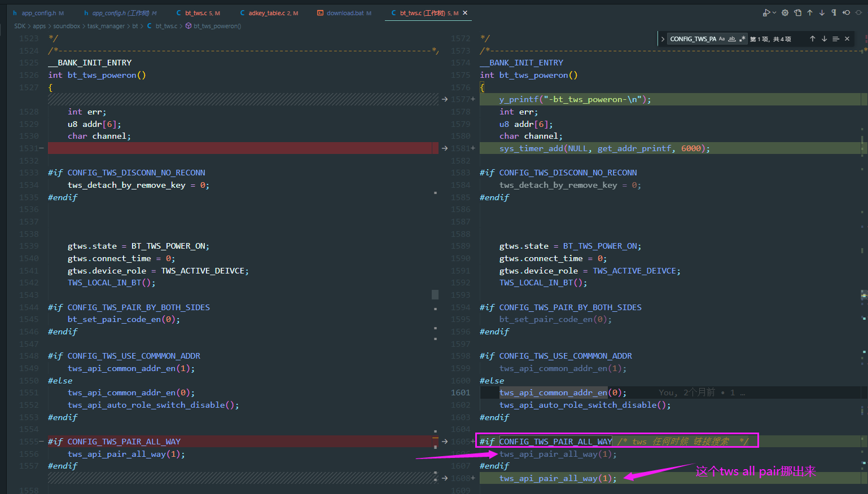This screenshot has width=868, height=494.
Task: Toggle Find in Selection icon
Action: coord(836,39)
